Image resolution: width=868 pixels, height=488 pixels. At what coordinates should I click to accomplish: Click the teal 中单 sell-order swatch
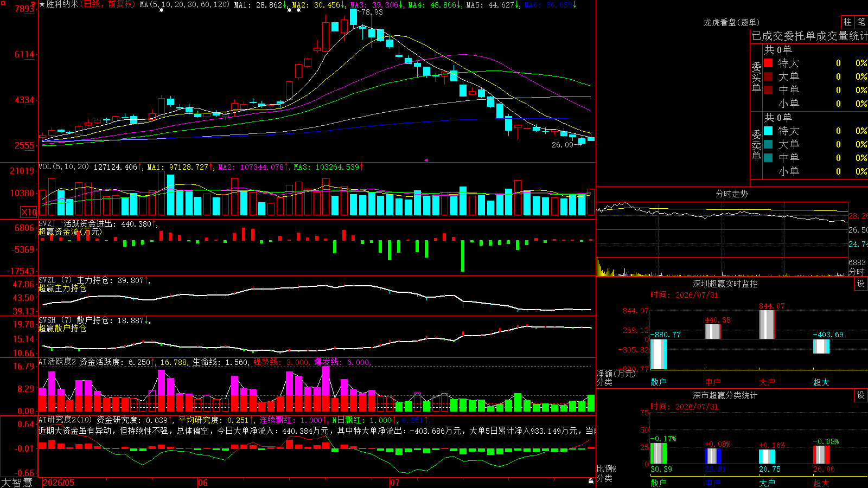(x=768, y=158)
